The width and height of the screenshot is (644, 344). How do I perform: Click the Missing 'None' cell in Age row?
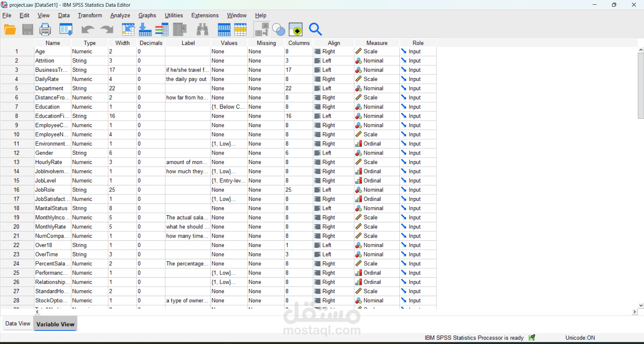(x=266, y=51)
